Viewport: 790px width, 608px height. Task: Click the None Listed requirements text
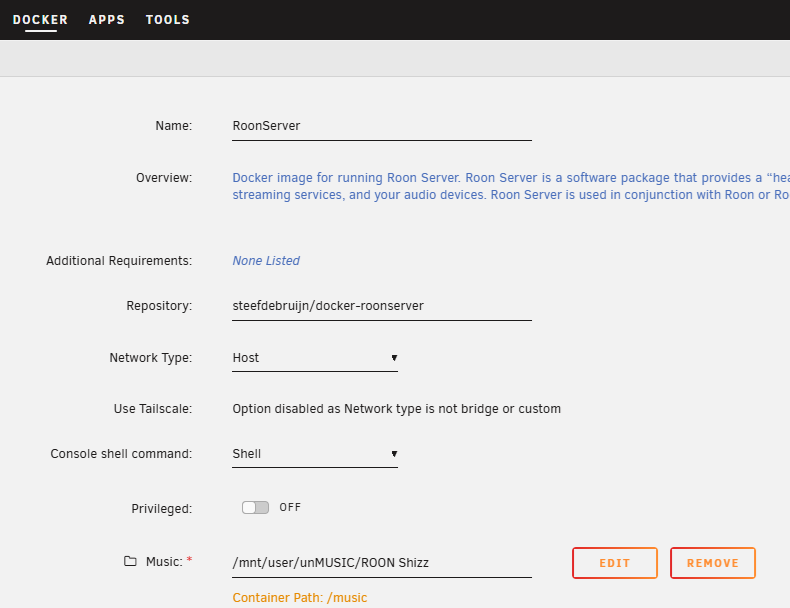coord(266,261)
